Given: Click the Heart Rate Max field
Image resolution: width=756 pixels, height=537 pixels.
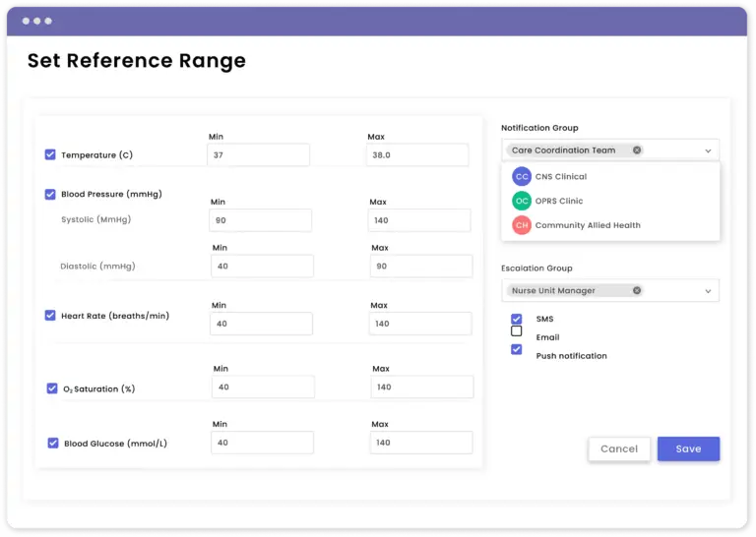Looking at the screenshot, I should click(x=420, y=324).
